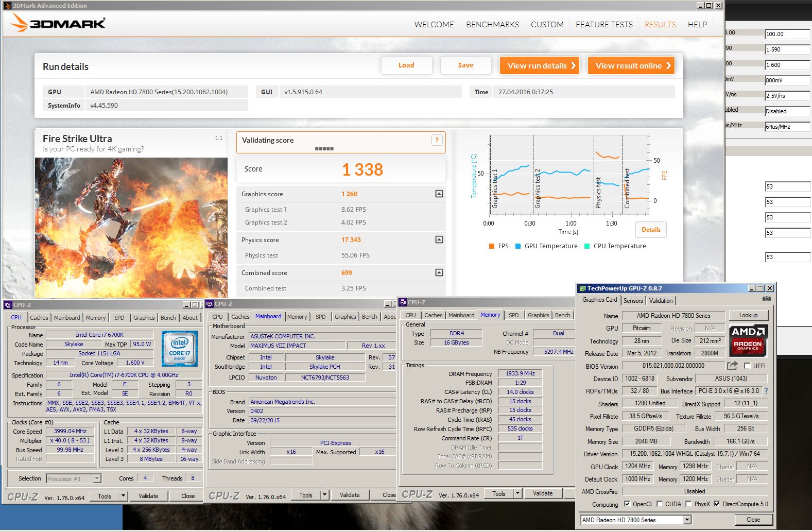The width and height of the screenshot is (812, 532).
Task: Switch to the Sensors tab in GPU-Z
Action: pyautogui.click(x=633, y=300)
